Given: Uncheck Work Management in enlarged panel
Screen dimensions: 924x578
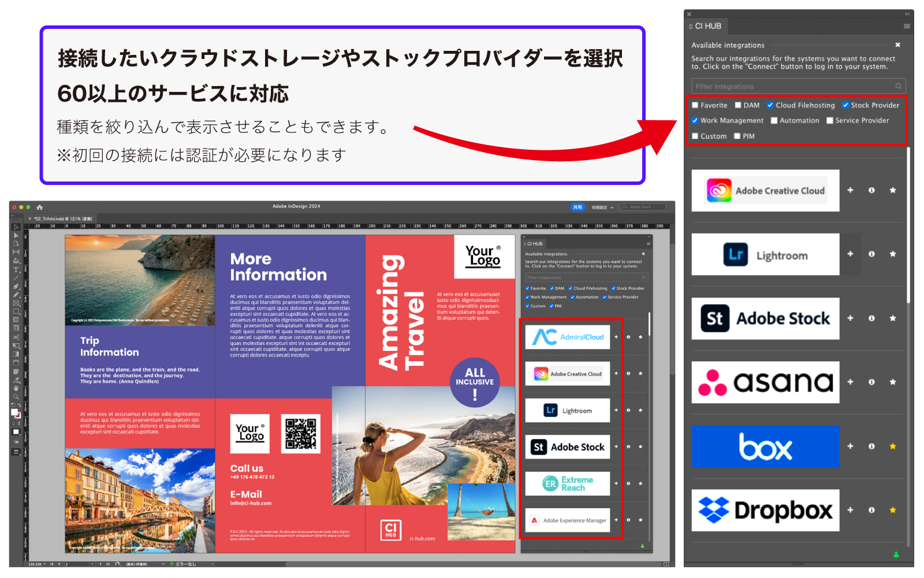Looking at the screenshot, I should [x=695, y=120].
